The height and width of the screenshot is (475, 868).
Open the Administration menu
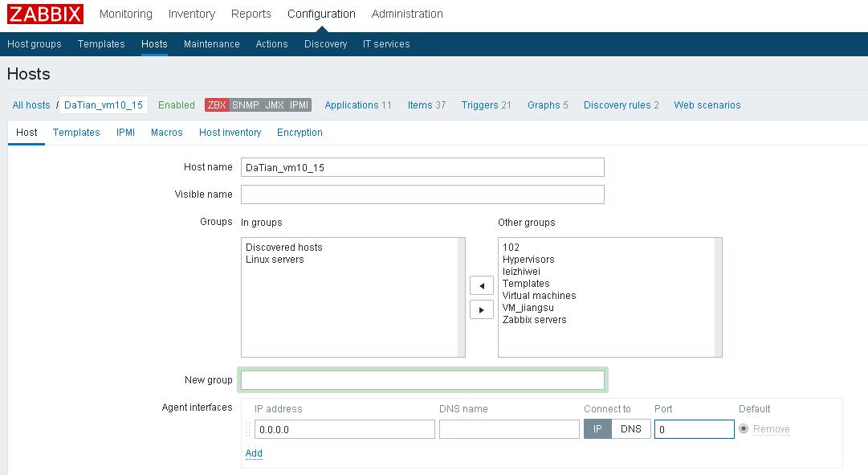point(407,14)
